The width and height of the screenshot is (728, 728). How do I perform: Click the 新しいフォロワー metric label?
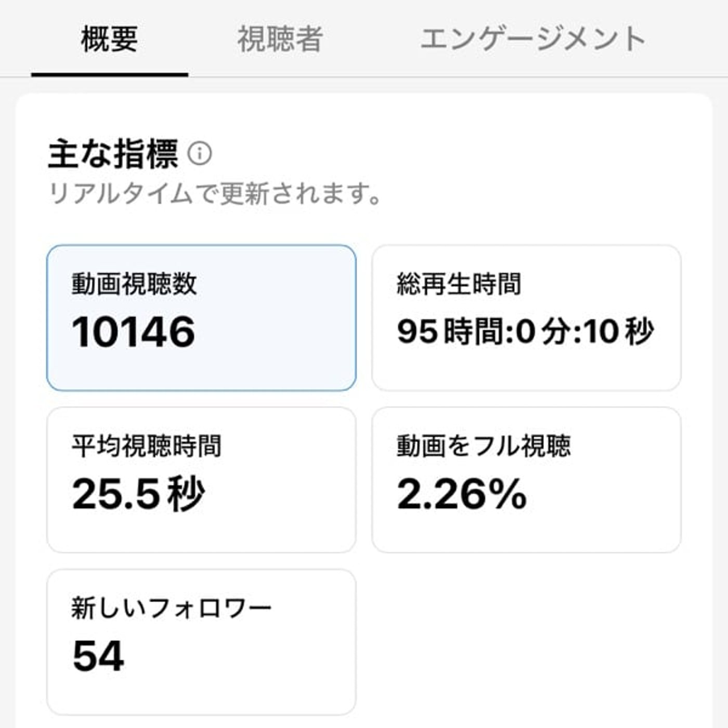tap(172, 608)
